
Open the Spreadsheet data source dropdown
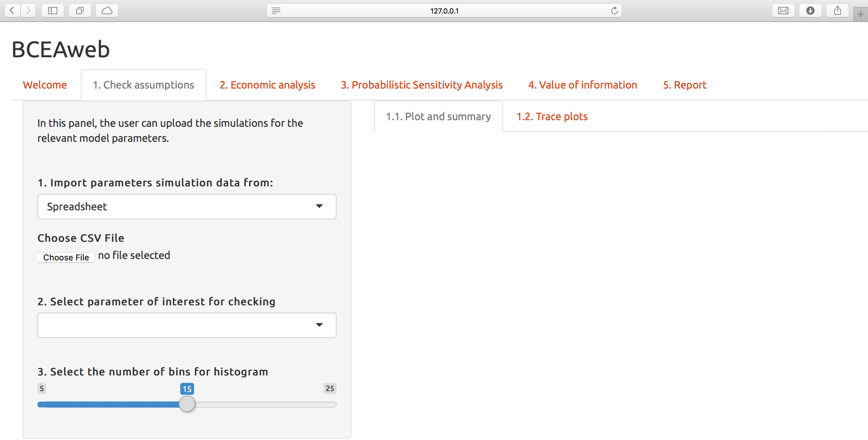[187, 206]
